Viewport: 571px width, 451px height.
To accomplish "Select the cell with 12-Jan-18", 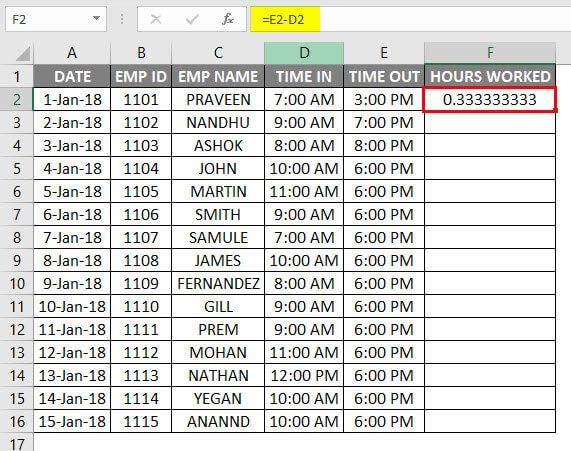I will coord(72,352).
